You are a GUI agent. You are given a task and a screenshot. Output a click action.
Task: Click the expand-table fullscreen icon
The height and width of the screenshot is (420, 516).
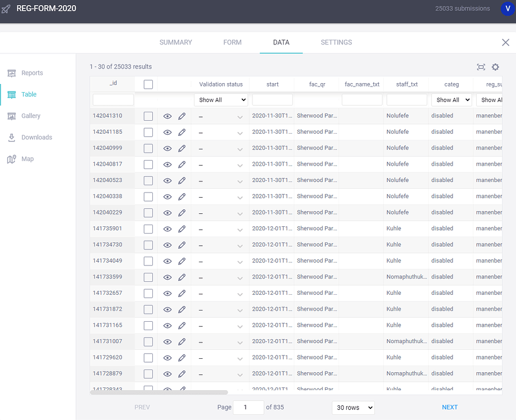pos(481,67)
